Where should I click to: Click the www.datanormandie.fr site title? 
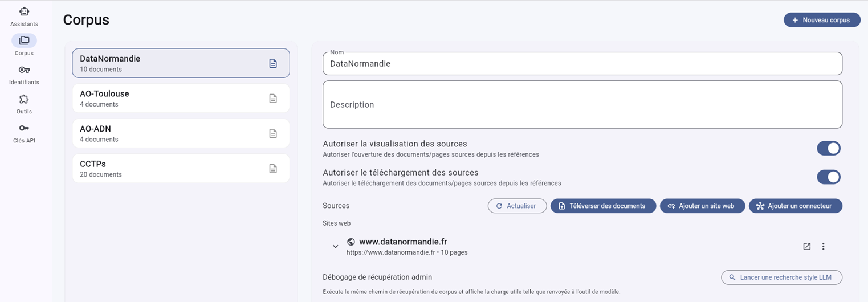[x=403, y=242]
